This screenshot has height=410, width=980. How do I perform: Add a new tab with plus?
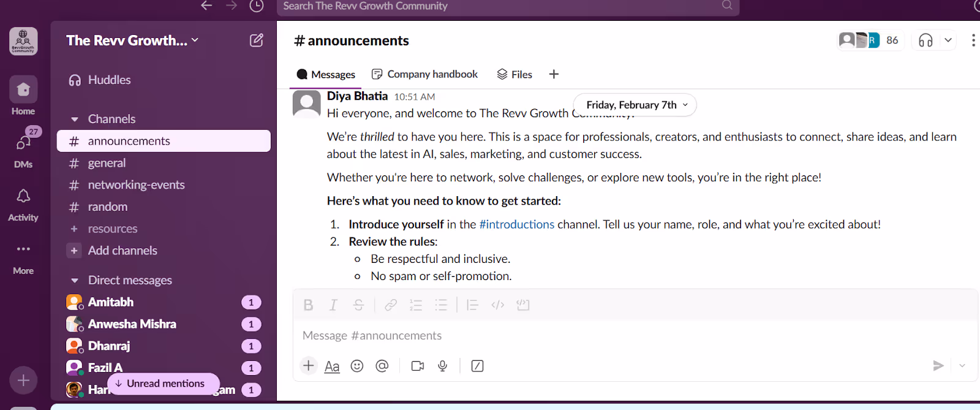(x=554, y=74)
